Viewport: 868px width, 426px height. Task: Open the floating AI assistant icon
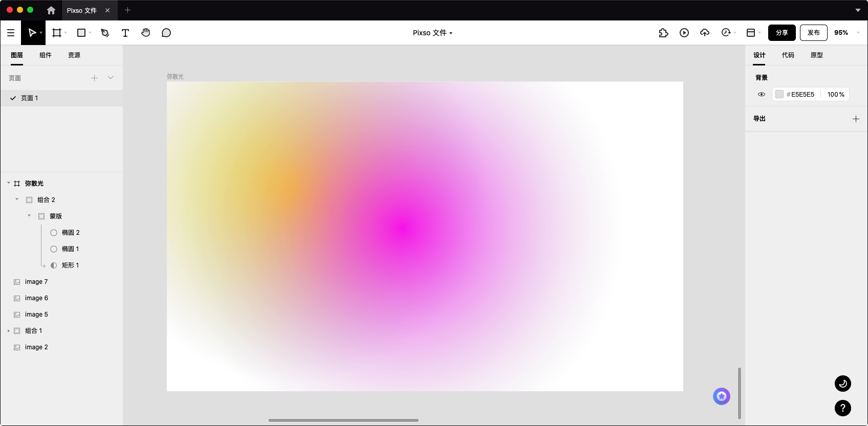[722, 396]
